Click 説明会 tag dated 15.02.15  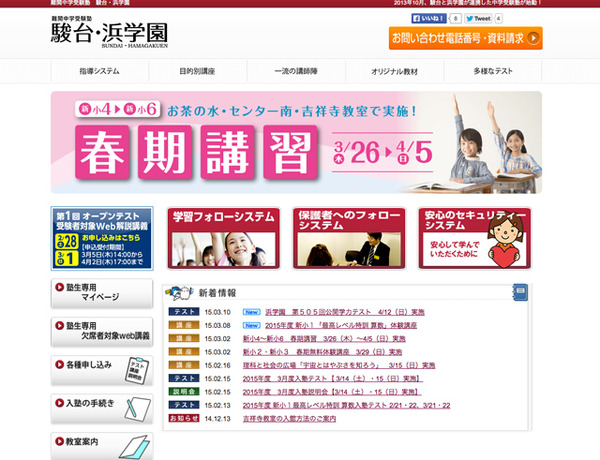tap(184, 391)
